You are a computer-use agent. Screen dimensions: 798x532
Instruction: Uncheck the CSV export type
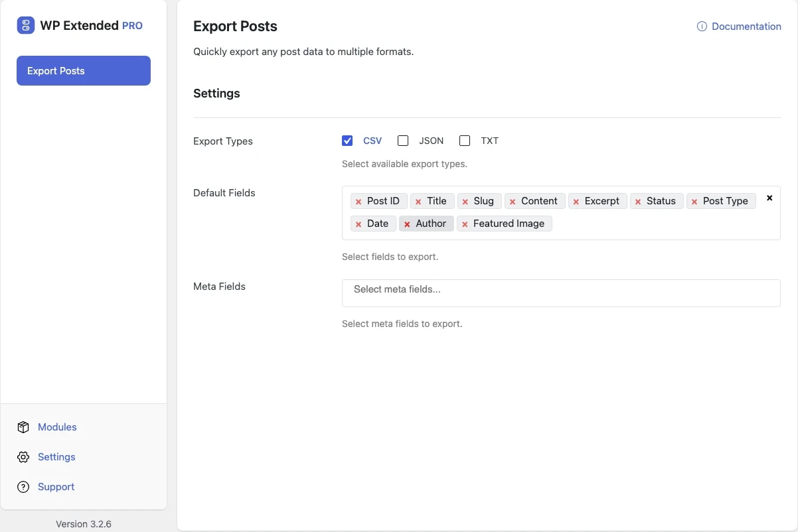[347, 141]
